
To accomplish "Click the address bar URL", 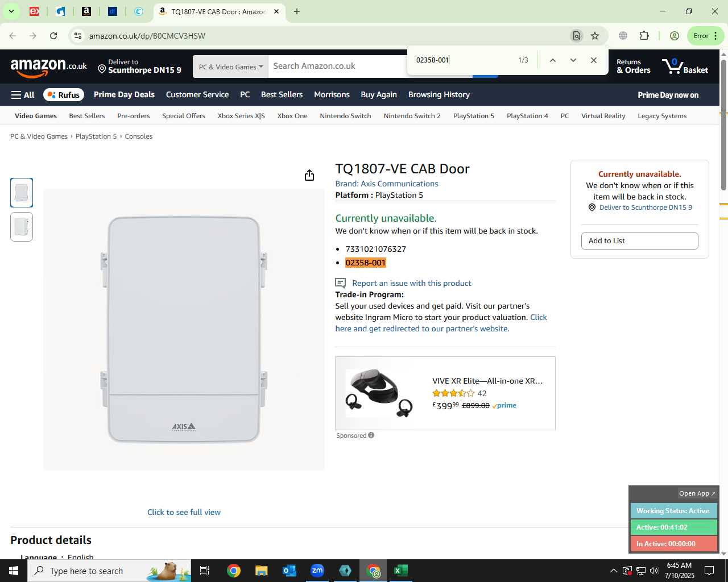I will pyautogui.click(x=147, y=36).
